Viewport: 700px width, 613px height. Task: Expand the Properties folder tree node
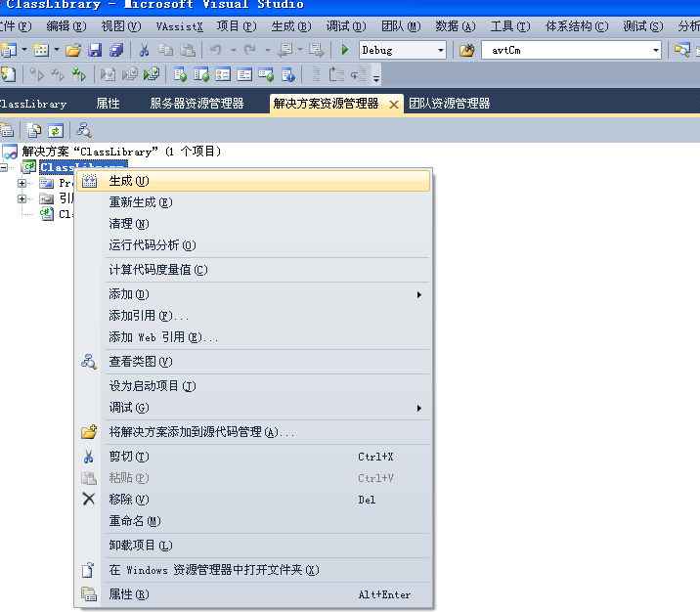coord(22,183)
